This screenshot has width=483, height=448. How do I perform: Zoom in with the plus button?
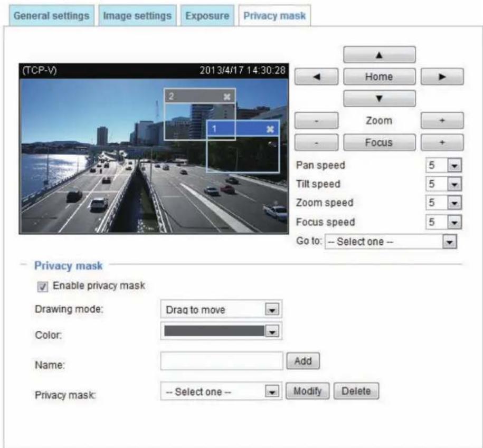pos(442,121)
